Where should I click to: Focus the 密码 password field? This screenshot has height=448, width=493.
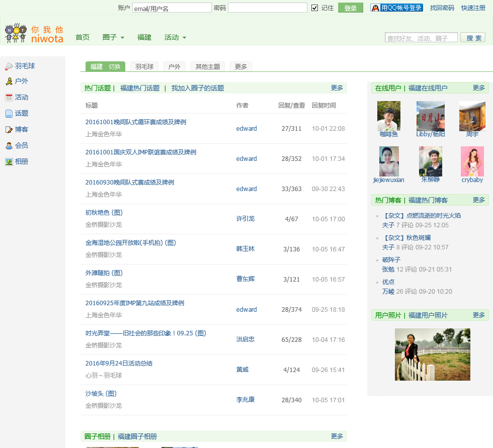(x=268, y=8)
